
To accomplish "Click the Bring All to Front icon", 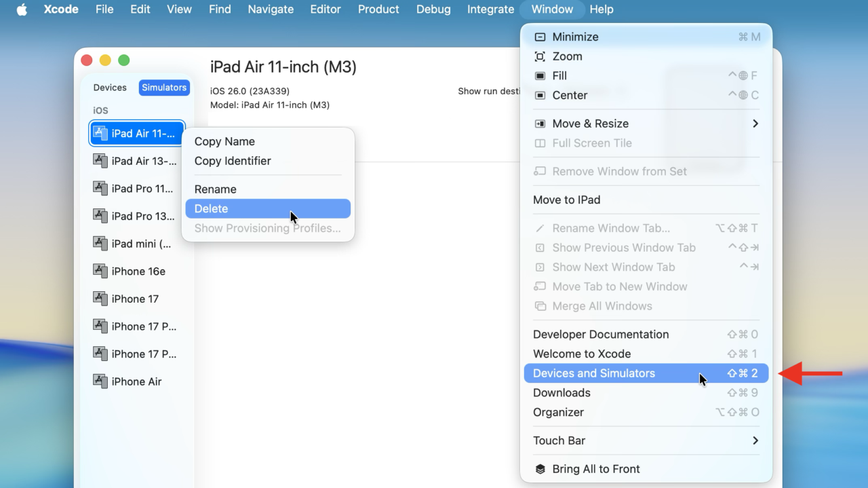I will [x=540, y=469].
